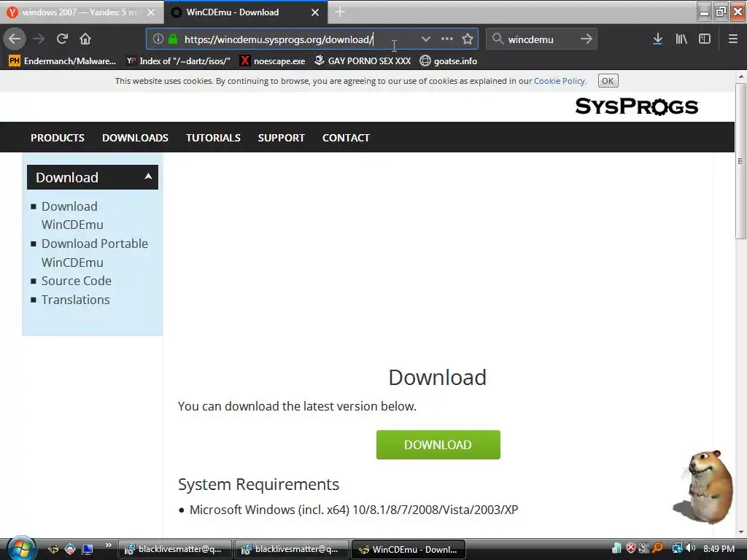
Task: Click the red X security tray icon
Action: click(631, 548)
